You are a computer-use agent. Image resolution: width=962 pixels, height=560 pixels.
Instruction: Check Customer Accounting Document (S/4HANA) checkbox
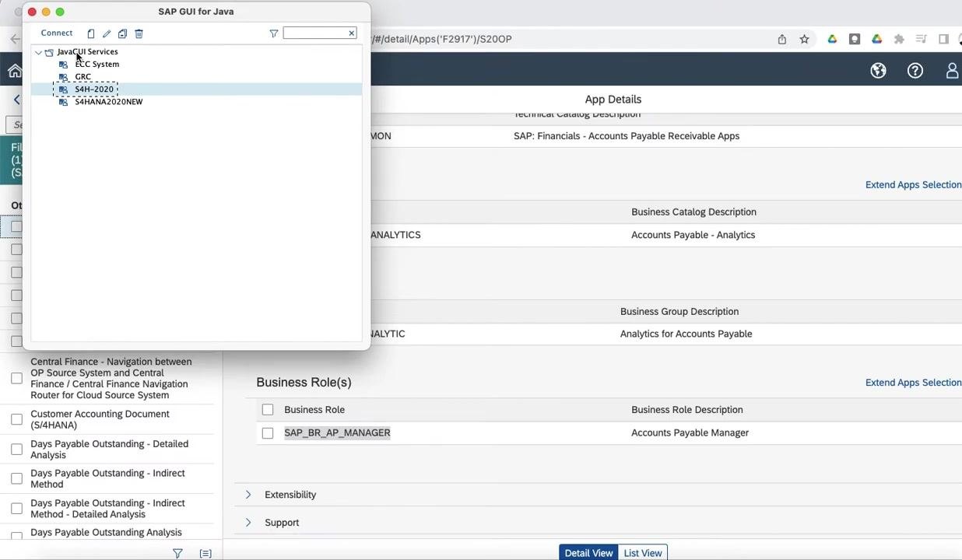(16, 419)
